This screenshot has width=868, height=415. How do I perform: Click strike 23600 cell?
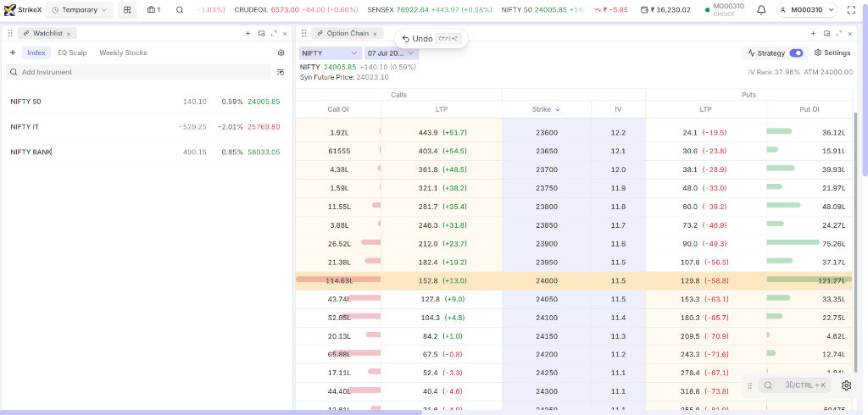tap(547, 133)
